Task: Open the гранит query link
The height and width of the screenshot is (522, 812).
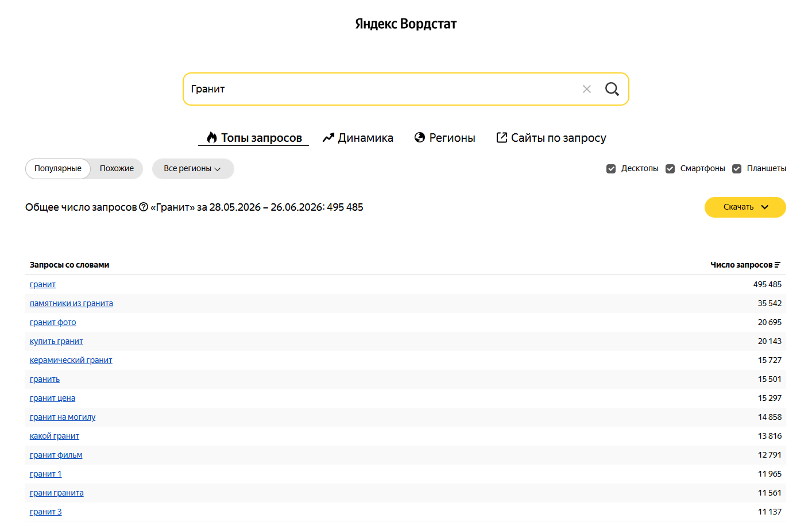Action: pyautogui.click(x=42, y=284)
